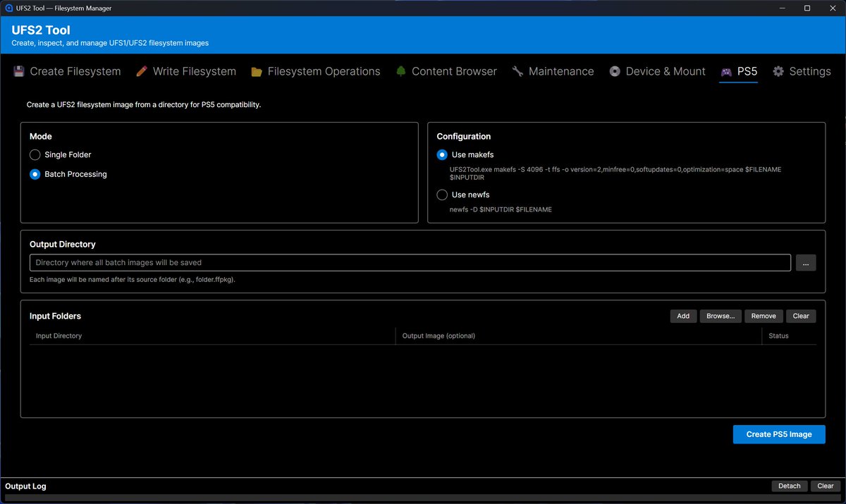846x504 pixels.
Task: Open the Settings tab
Action: (x=802, y=71)
